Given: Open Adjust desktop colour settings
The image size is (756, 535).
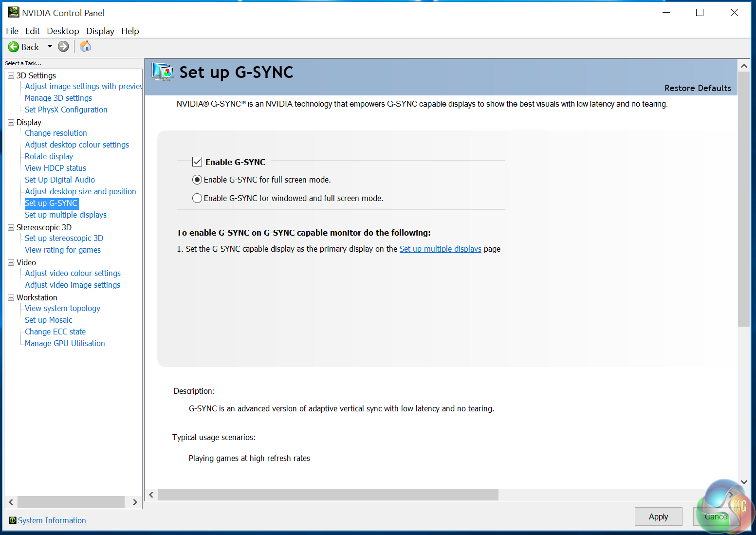Looking at the screenshot, I should [77, 145].
